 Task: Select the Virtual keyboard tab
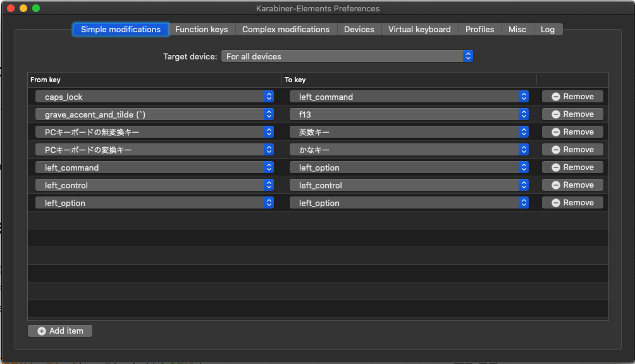[419, 30]
